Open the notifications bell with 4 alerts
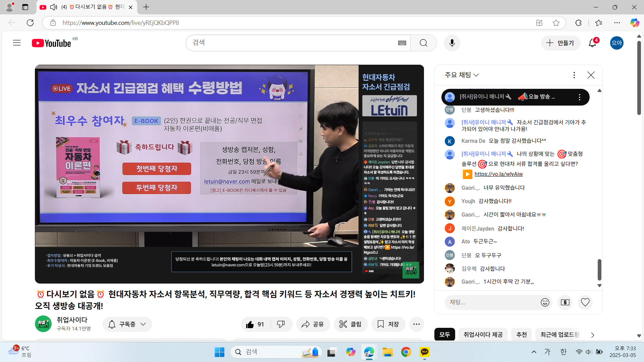 (593, 43)
